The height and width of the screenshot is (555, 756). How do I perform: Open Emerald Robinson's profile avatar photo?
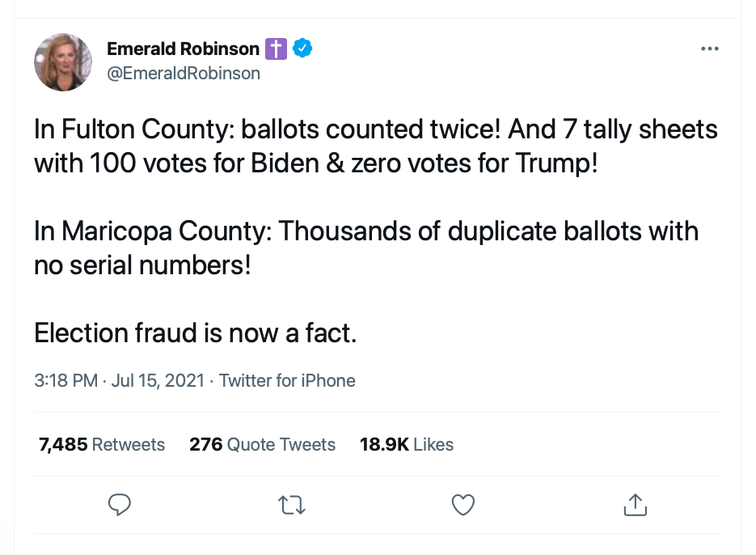63,62
